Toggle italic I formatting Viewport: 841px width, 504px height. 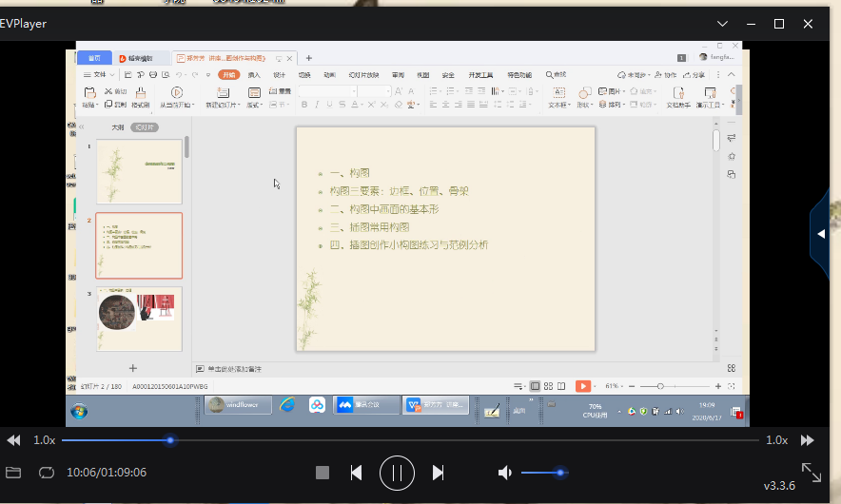(x=317, y=105)
